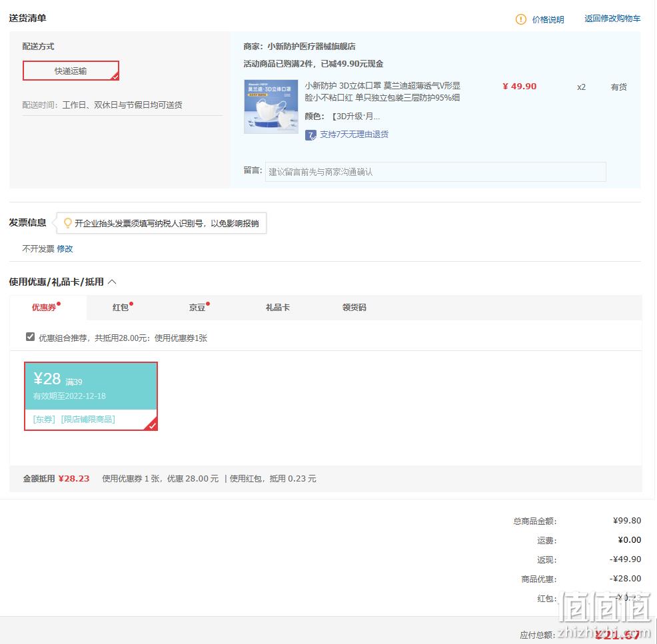This screenshot has width=657, height=644.
Task: Click the x2 quantity text
Action: [581, 87]
